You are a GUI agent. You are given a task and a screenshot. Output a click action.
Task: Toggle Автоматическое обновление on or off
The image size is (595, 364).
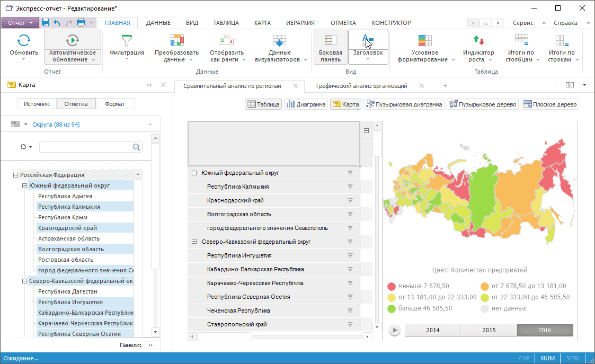point(73,40)
